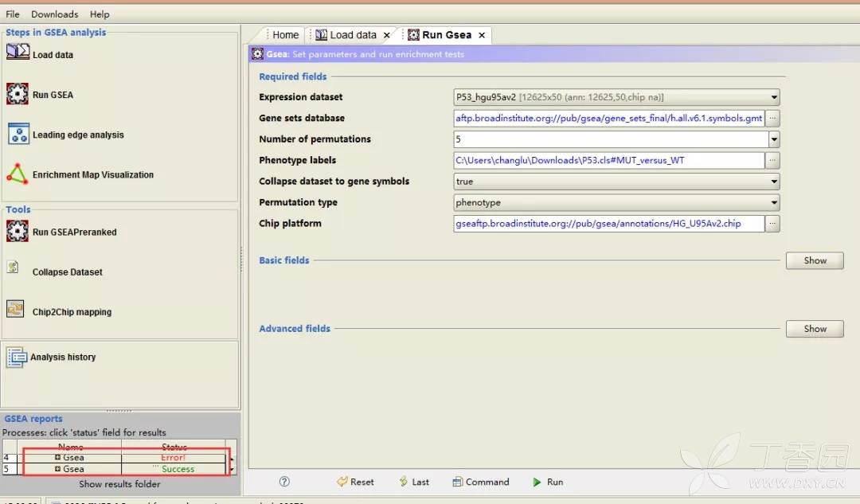This screenshot has width=860, height=504.
Task: Select Gsea name cell in row 4
Action: coord(69,457)
